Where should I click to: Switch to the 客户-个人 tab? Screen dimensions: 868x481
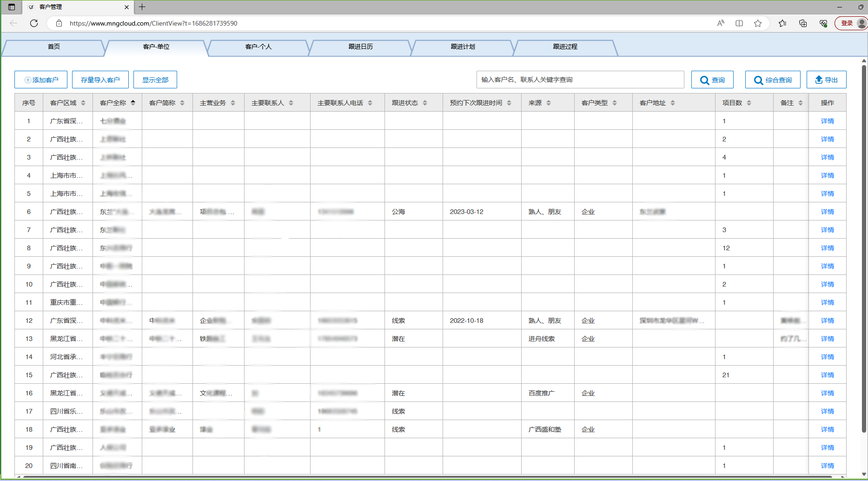tap(258, 47)
